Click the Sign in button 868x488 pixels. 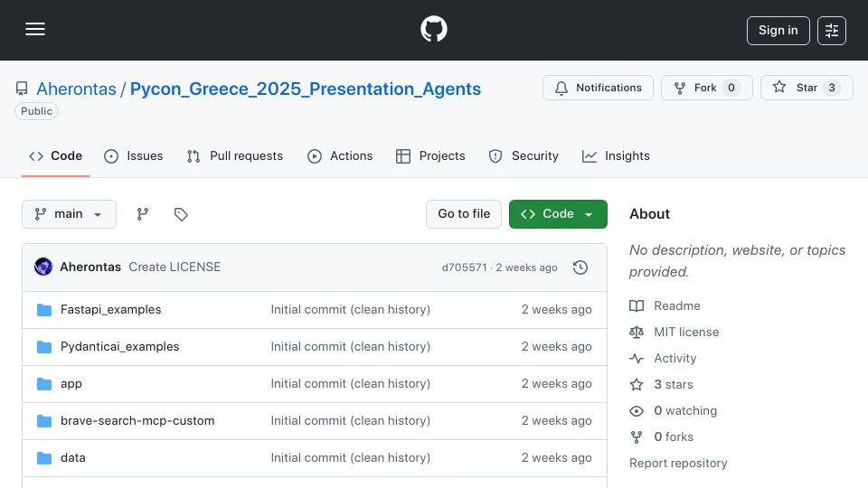pyautogui.click(x=778, y=31)
